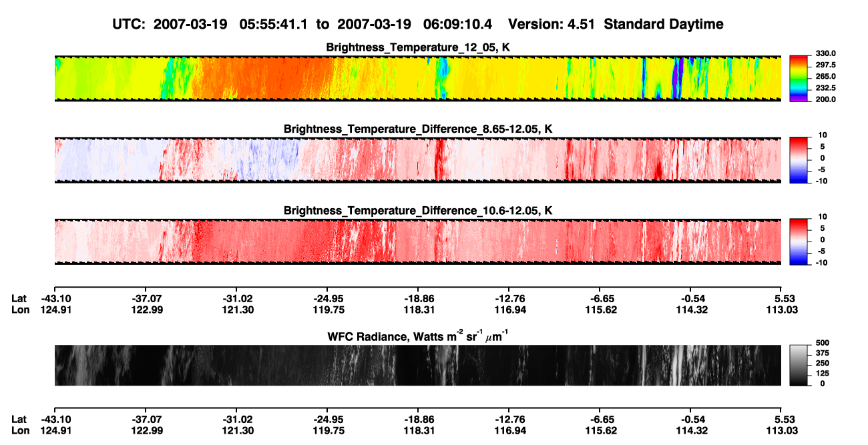Viewport: 868px width, 445px height.
Task: Click the WFC Radiance grayscale image strip
Action: tap(418, 365)
